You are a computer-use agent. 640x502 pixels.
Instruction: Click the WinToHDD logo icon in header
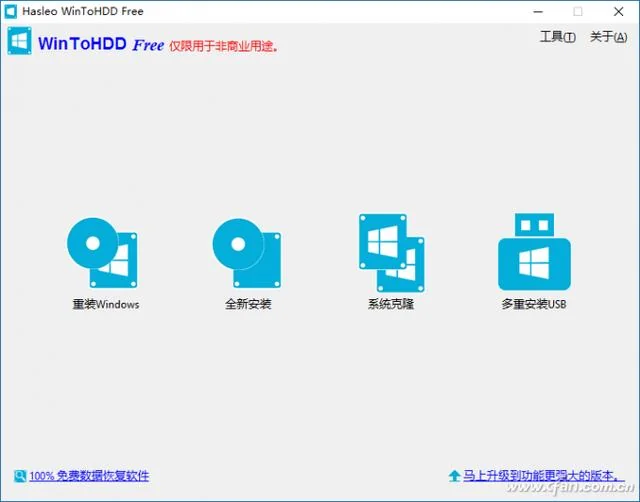pos(19,41)
